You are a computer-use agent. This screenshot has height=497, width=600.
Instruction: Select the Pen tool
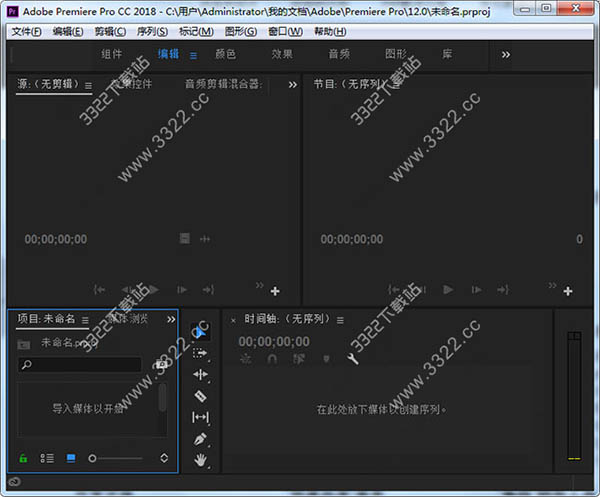(x=201, y=439)
